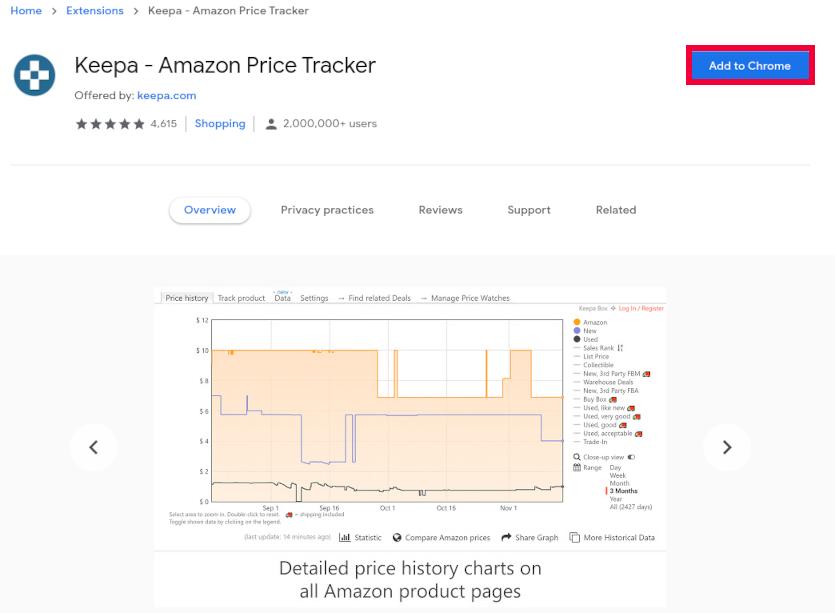Toggle the Close-up view switch

tap(631, 457)
